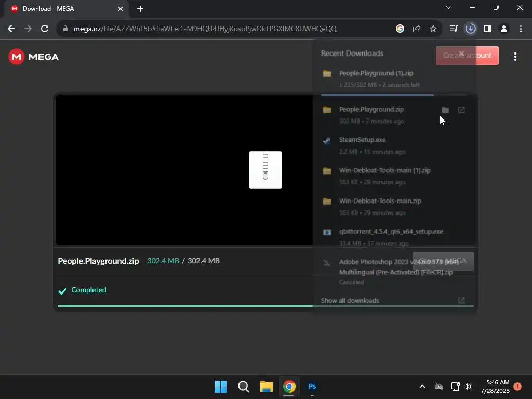Viewport: 532px width, 399px height.
Task: Click the Download - MEGA tab
Action: 66,9
